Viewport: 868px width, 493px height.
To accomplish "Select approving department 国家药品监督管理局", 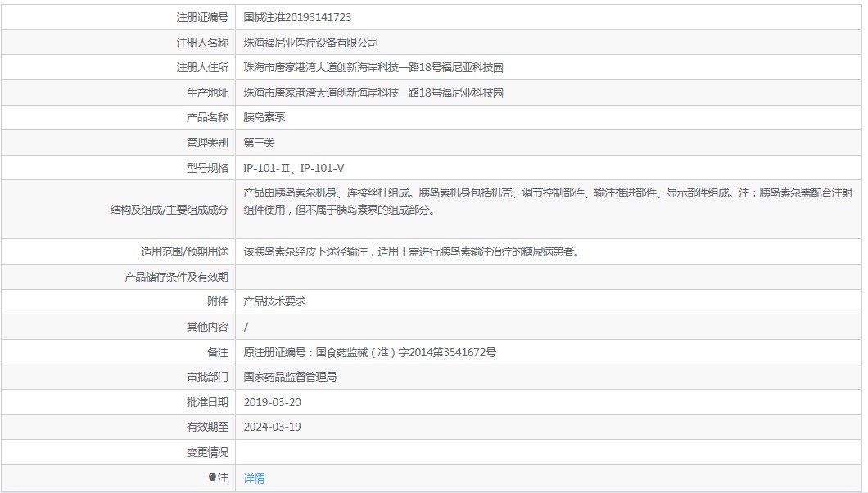I will point(290,377).
